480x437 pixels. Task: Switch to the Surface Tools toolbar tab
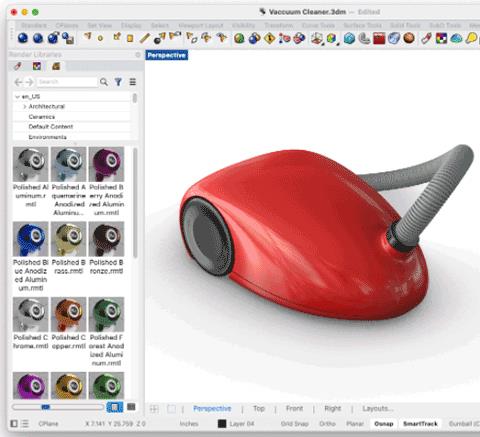point(362,26)
